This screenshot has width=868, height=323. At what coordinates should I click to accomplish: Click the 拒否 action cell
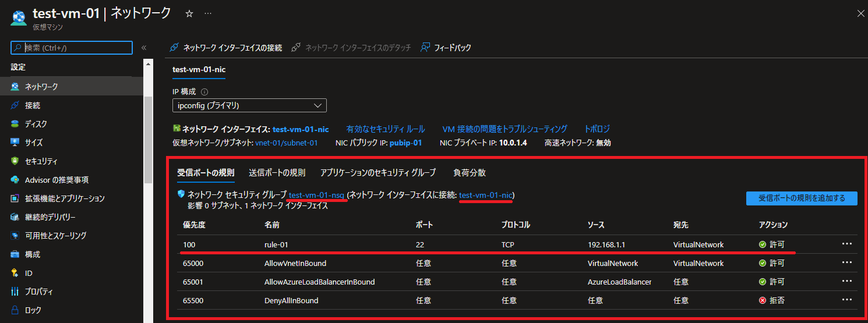772,300
